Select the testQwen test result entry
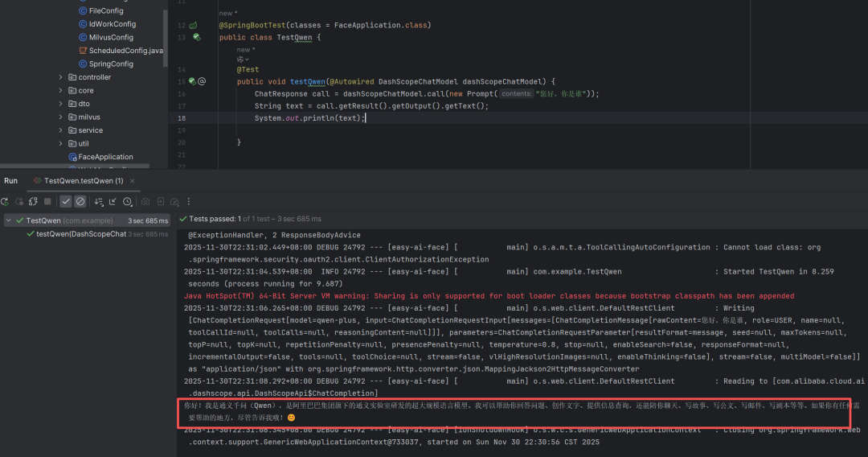 point(80,234)
